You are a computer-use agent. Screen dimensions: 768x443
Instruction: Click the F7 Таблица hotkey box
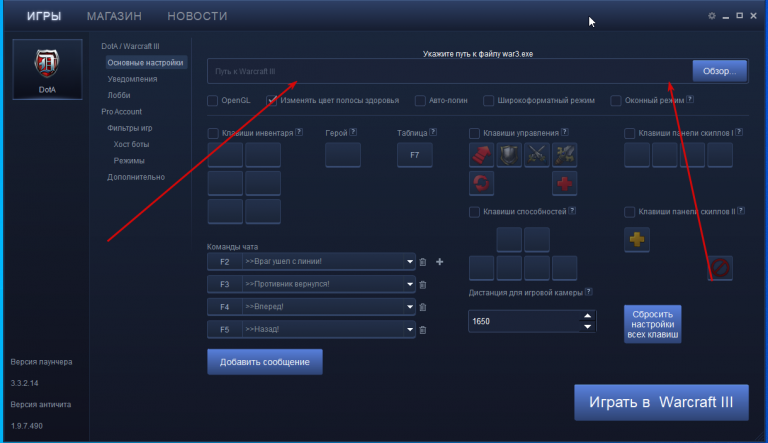click(x=414, y=155)
